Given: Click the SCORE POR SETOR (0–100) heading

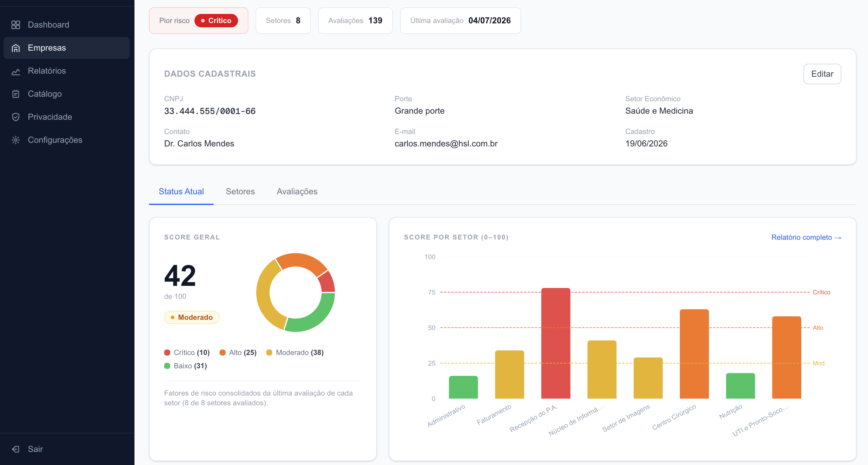Looking at the screenshot, I should (x=456, y=237).
